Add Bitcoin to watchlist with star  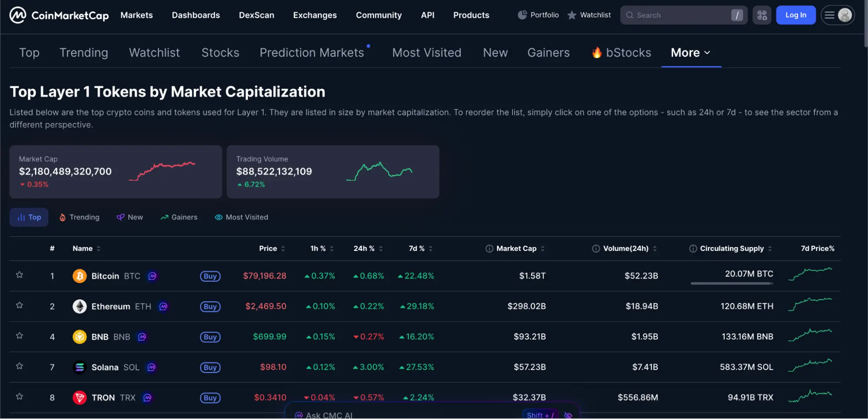click(20, 275)
